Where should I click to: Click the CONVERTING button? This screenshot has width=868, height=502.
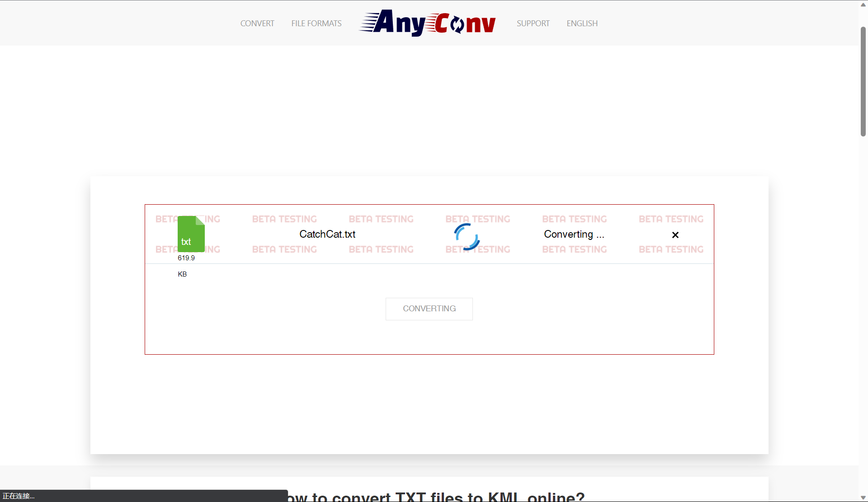429,308
